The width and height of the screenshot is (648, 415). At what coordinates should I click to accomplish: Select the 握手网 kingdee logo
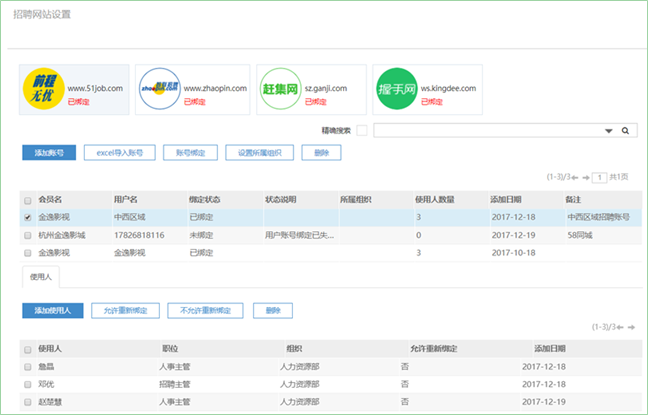coord(395,89)
